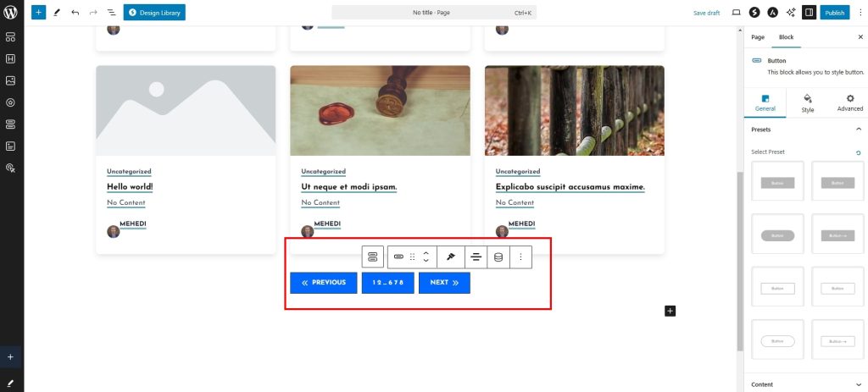Viewport: 868px width, 392px height.
Task: Click the Save draft link
Action: pyautogui.click(x=706, y=13)
